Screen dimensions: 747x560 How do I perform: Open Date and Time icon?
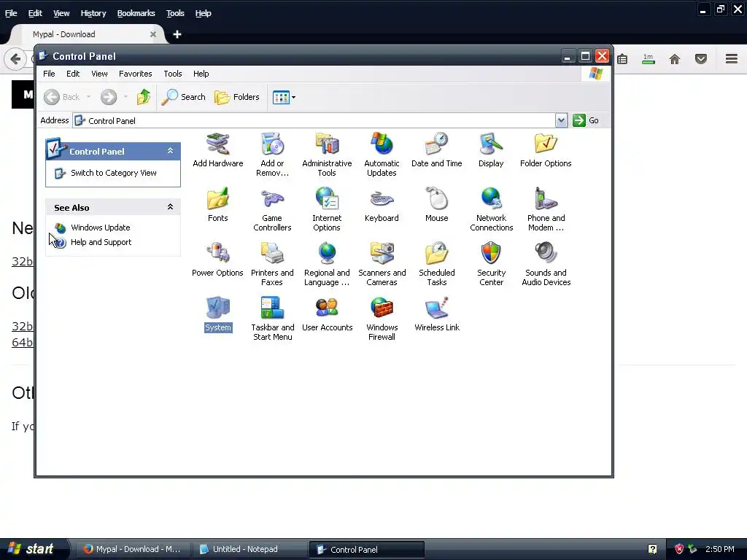point(436,150)
